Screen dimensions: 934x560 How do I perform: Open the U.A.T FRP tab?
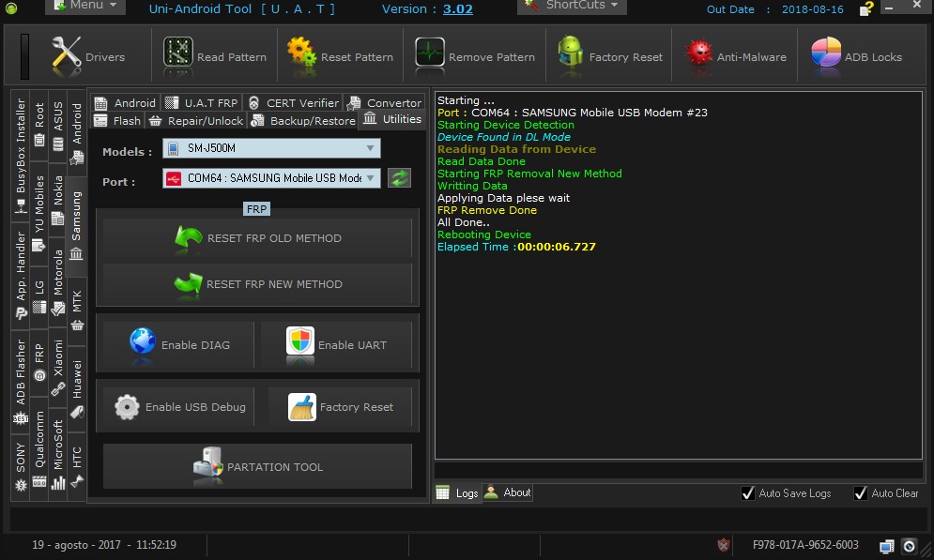click(x=201, y=102)
